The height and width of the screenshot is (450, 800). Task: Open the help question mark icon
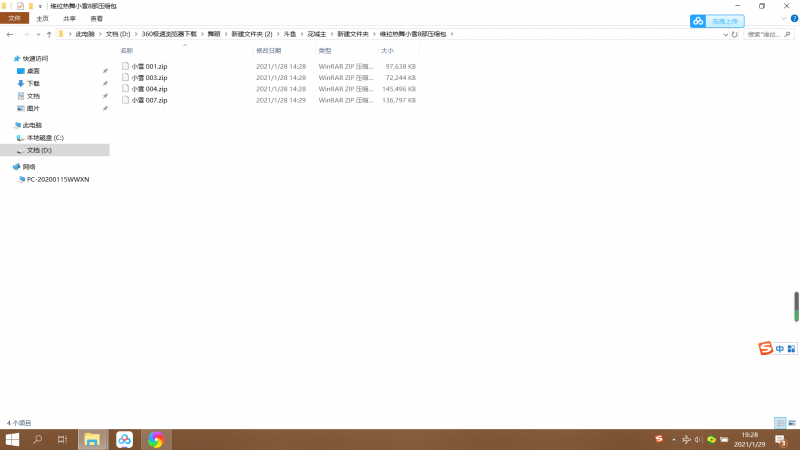pyautogui.click(x=793, y=18)
